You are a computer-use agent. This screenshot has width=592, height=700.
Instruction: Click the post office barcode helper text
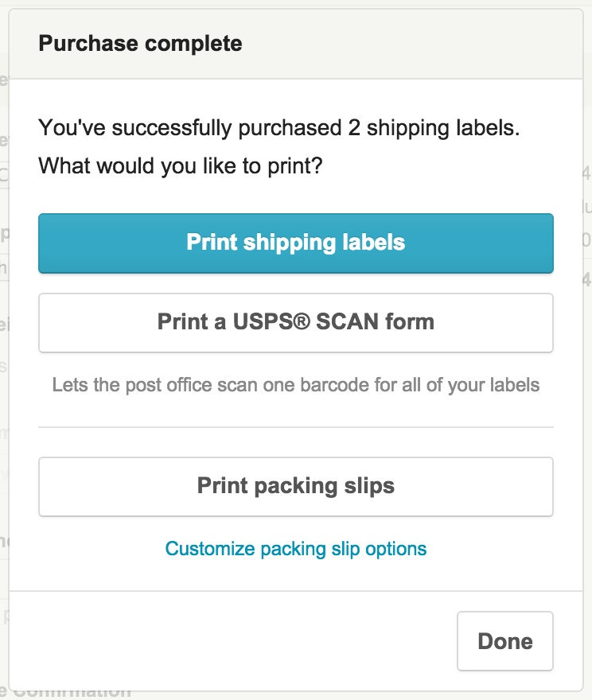coord(295,385)
